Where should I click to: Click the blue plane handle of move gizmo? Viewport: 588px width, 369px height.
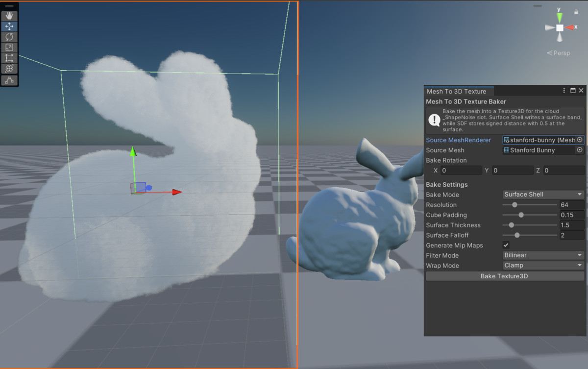click(140, 187)
